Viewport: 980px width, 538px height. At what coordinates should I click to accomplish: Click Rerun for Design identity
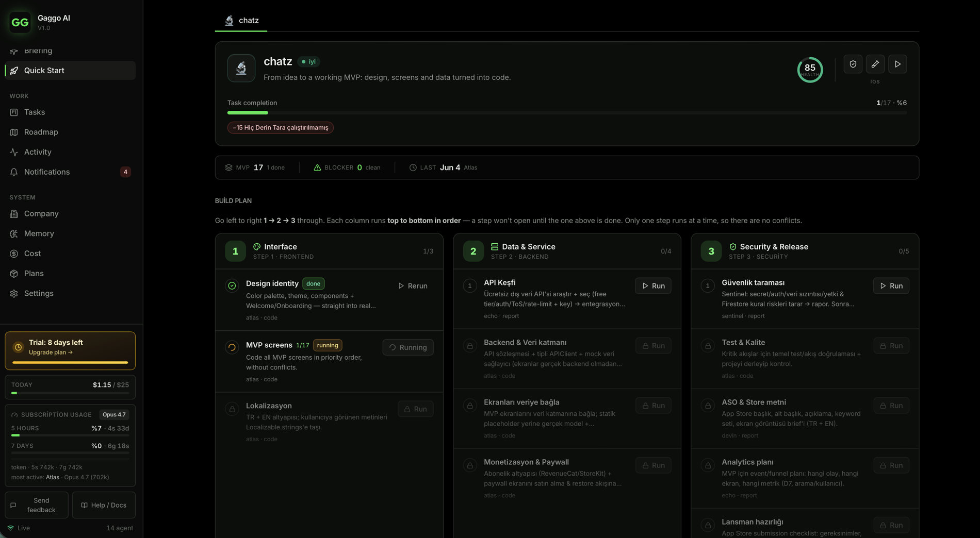click(x=413, y=286)
